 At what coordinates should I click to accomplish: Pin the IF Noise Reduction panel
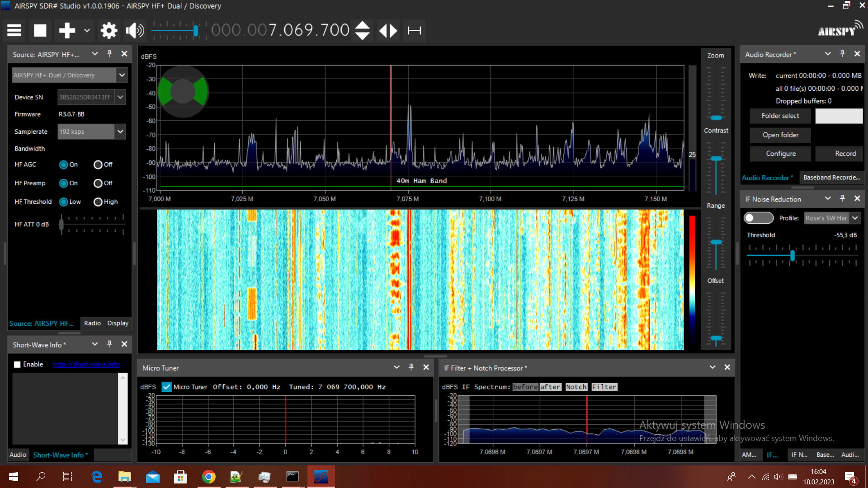pos(842,198)
